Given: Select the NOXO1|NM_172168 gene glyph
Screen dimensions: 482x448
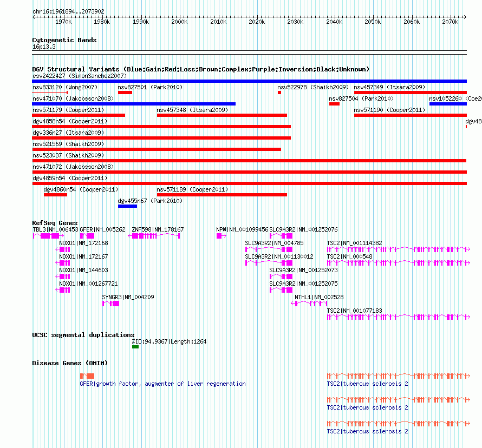Looking at the screenshot, I should tap(63, 249).
